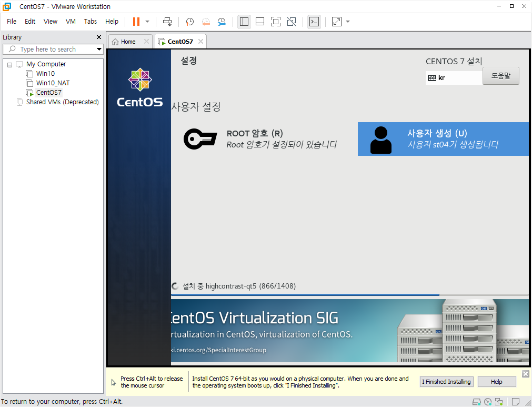The image size is (532, 407).
Task: Open the Tabs menu
Action: [91, 22]
